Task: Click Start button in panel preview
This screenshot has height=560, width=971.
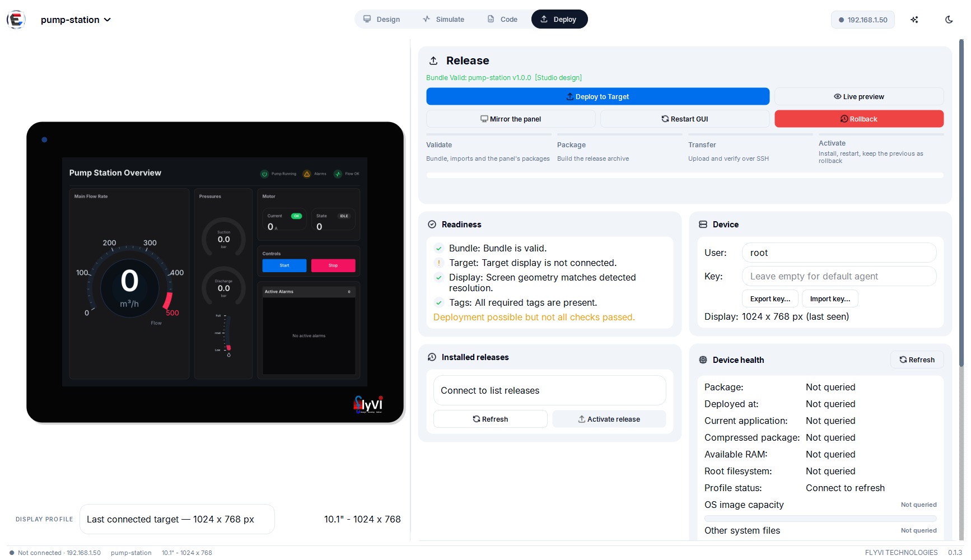Action: (284, 265)
